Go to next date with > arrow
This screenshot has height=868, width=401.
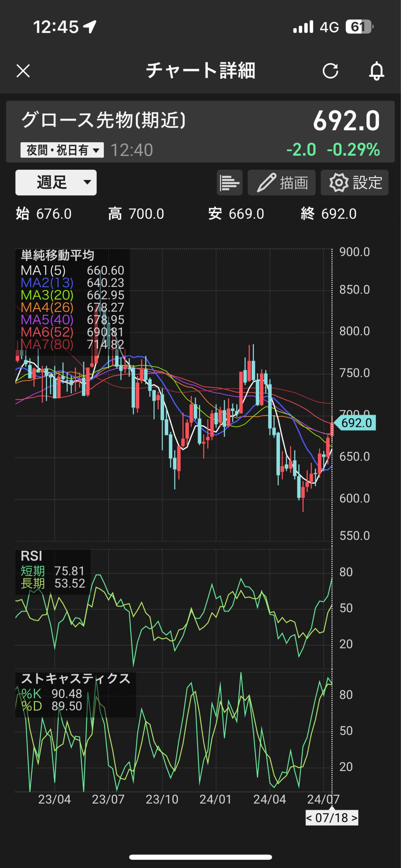354,818
